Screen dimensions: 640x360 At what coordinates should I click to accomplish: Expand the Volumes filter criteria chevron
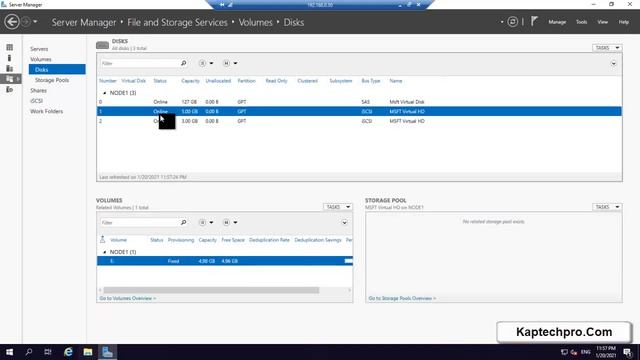click(344, 223)
